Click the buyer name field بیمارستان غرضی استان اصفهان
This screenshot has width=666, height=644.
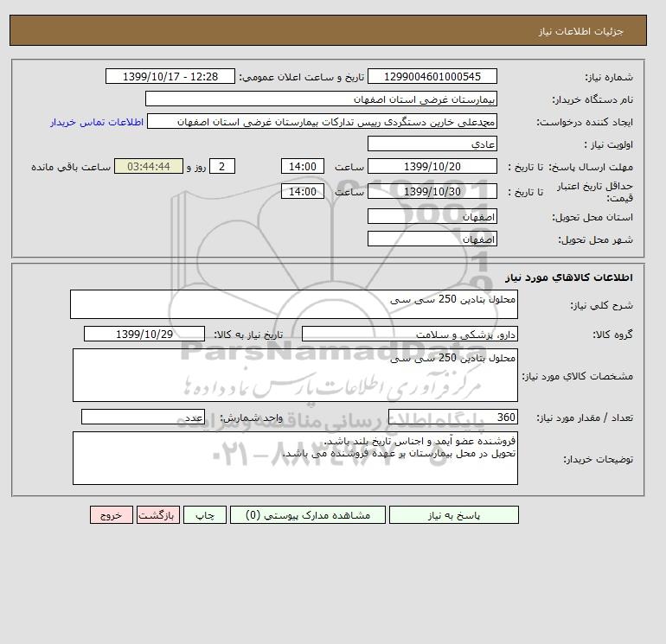coord(321,99)
